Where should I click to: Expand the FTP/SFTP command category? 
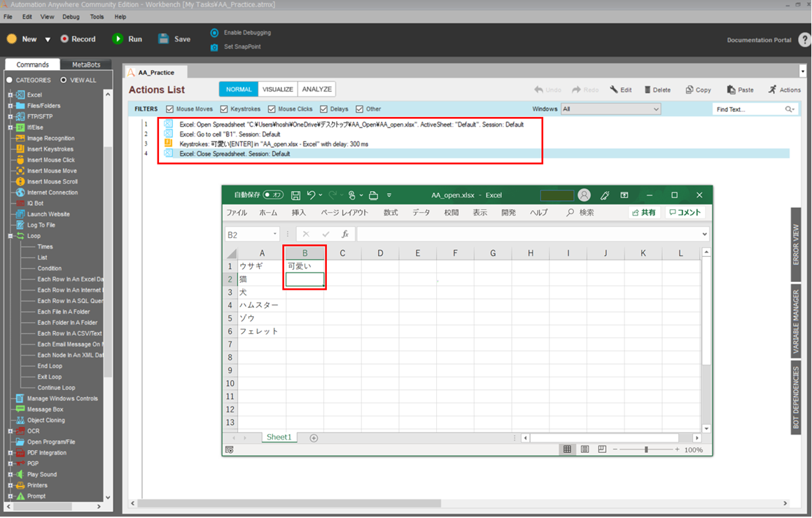10,116
